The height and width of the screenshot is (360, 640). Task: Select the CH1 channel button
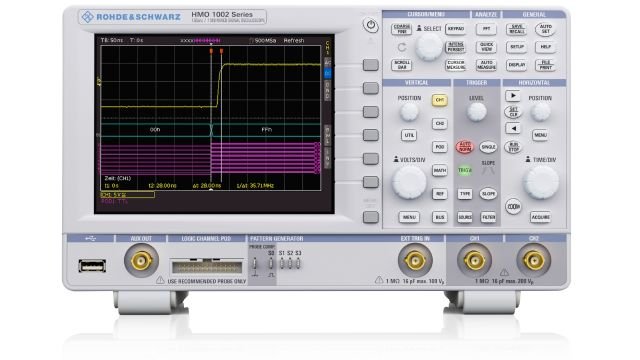pyautogui.click(x=440, y=100)
